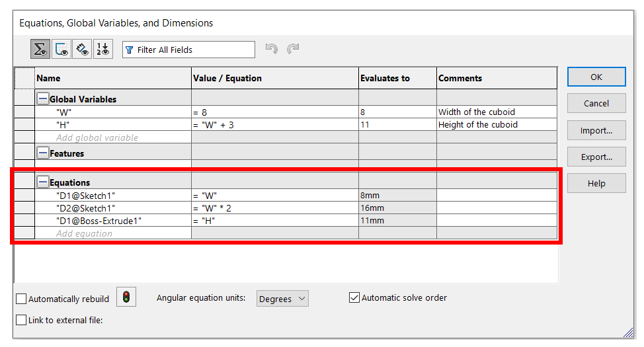The image size is (644, 347).
Task: Click the Value / Equation column header
Action: [x=275, y=78]
